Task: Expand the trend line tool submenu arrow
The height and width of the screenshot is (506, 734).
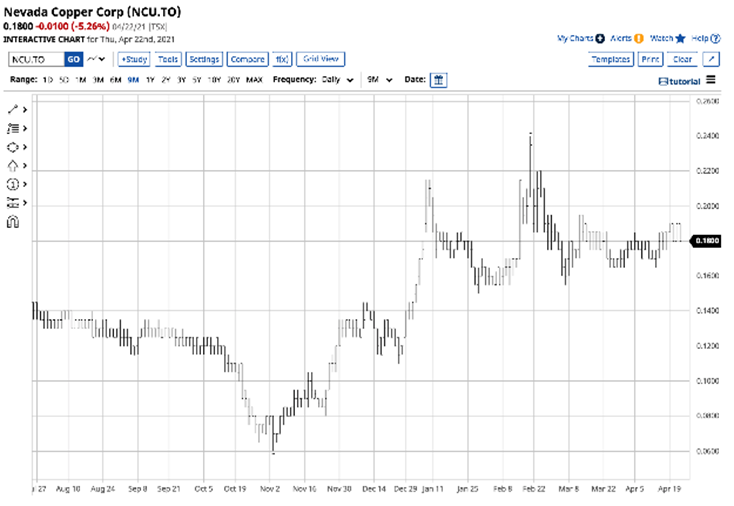Action: 25,110
